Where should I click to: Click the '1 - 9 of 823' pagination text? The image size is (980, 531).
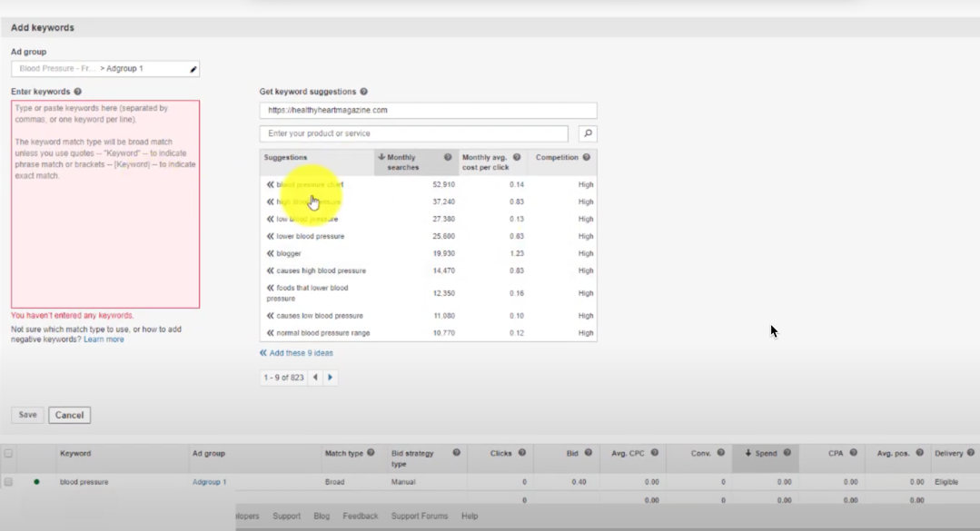click(x=283, y=378)
